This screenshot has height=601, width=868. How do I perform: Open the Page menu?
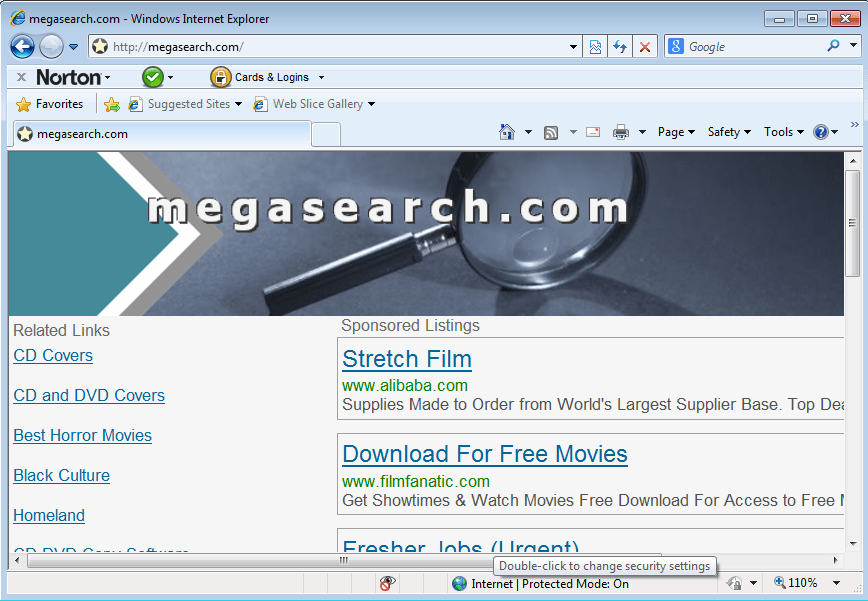676,132
